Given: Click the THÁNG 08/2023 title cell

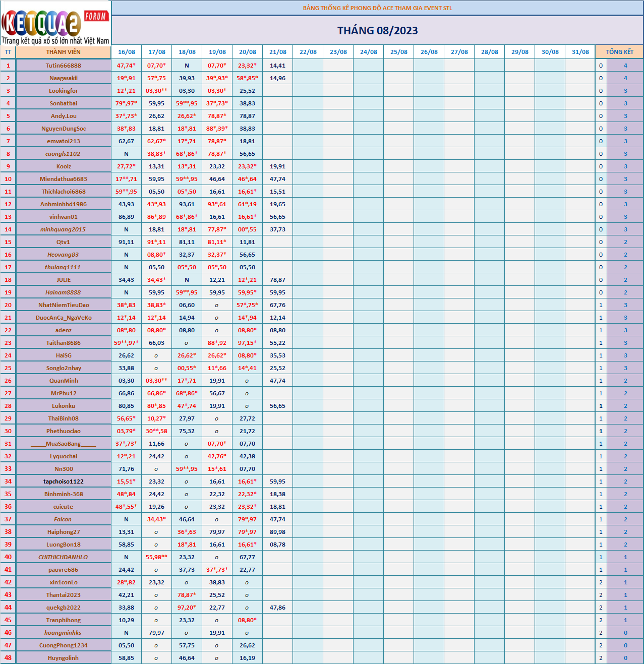Looking at the screenshot, I should [x=378, y=31].
